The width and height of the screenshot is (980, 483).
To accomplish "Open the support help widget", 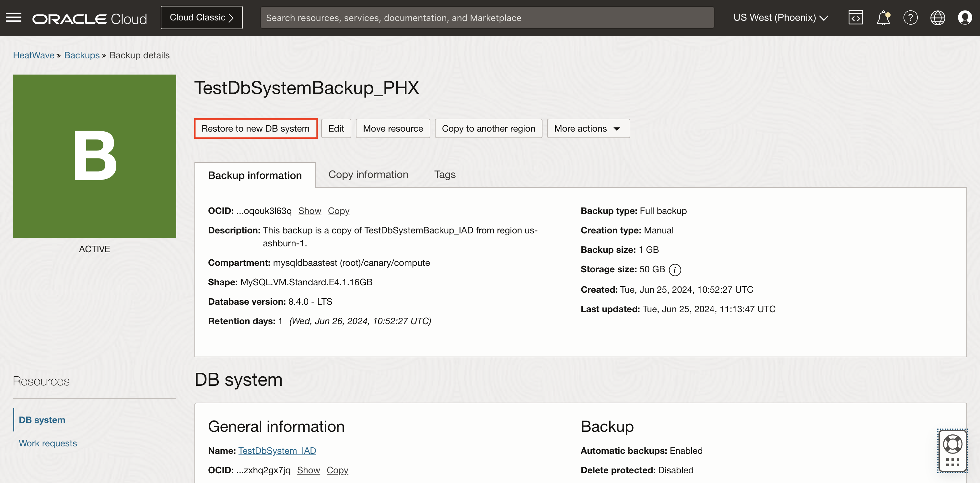I will [x=952, y=451].
